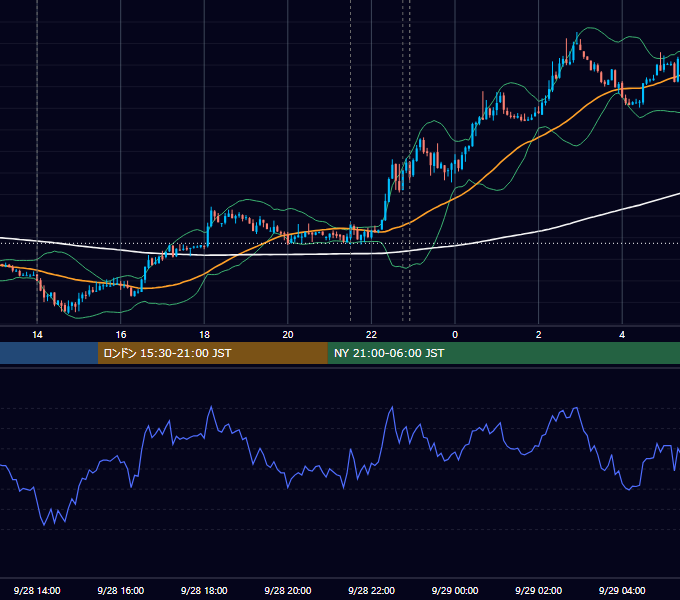Click hour label 16 on price chart axis
The width and height of the screenshot is (680, 600).
pos(121,335)
